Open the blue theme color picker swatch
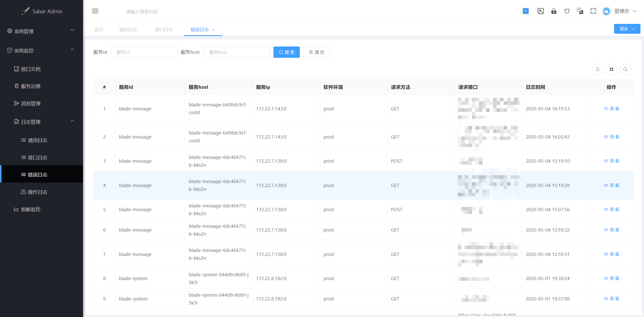644x317 pixels. click(526, 11)
